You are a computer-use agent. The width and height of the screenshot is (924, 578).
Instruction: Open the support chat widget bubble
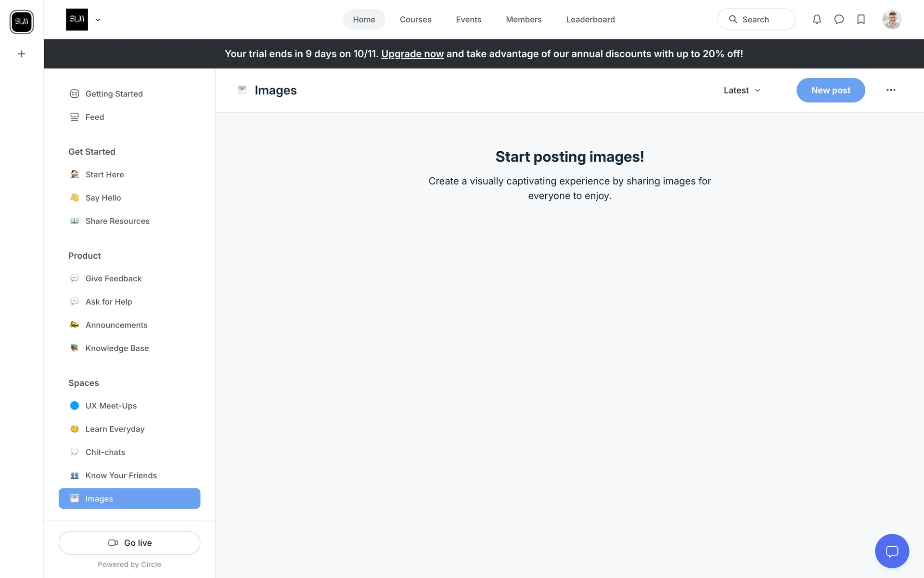coord(892,551)
